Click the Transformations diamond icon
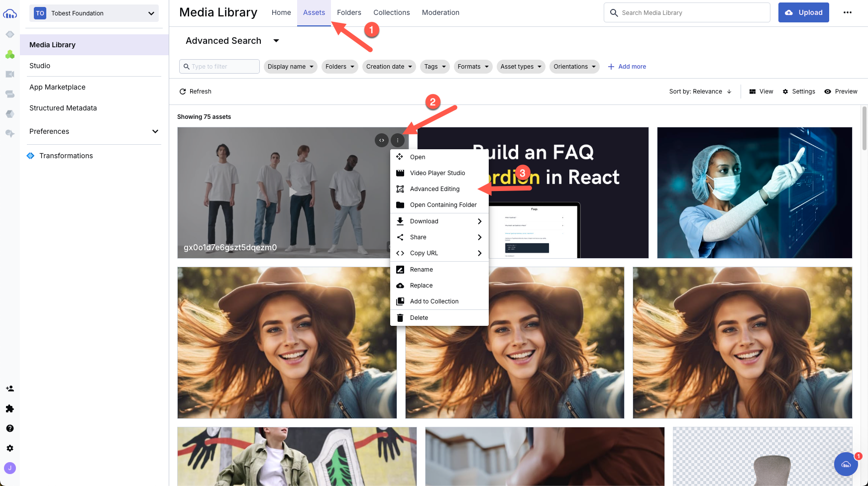Image resolution: width=868 pixels, height=486 pixels. (x=30, y=156)
